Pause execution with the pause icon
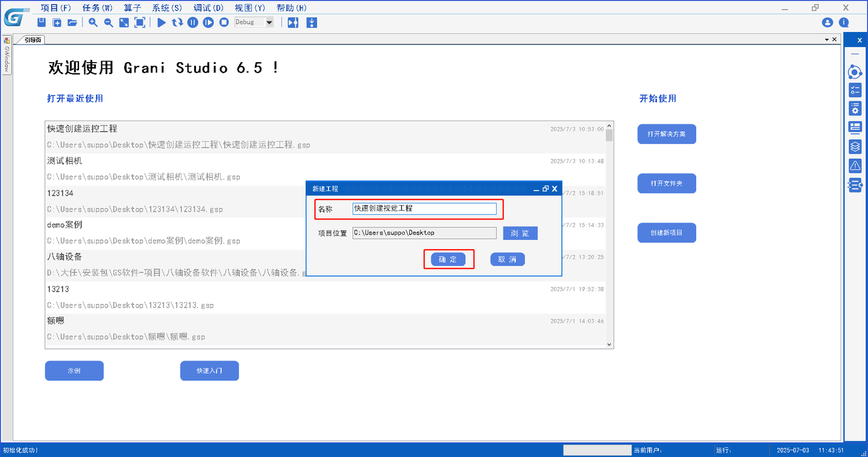 click(x=193, y=22)
